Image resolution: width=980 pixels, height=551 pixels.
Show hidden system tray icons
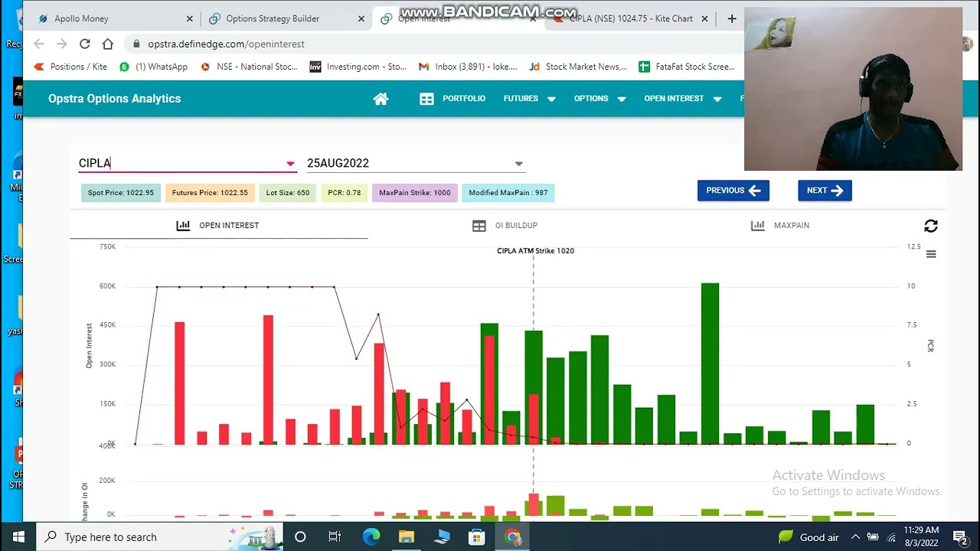point(855,536)
